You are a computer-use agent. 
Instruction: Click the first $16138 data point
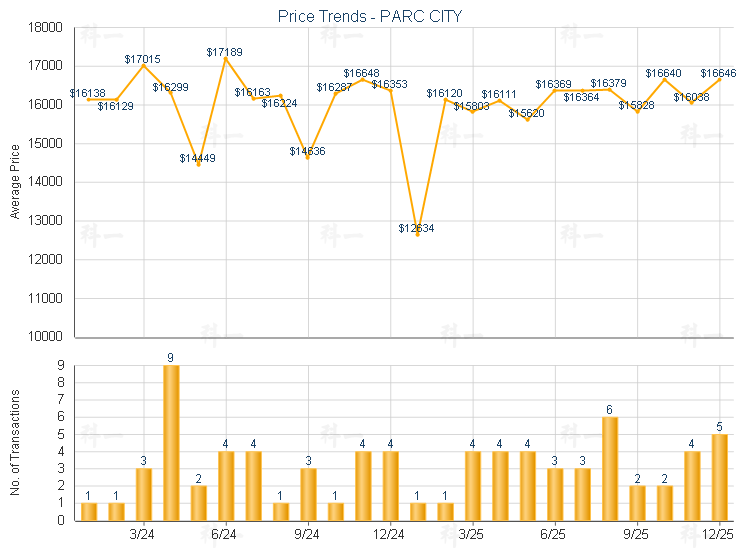(89, 99)
